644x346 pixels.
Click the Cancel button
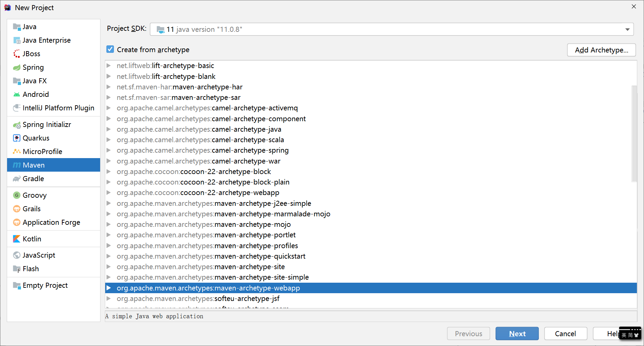(566, 334)
